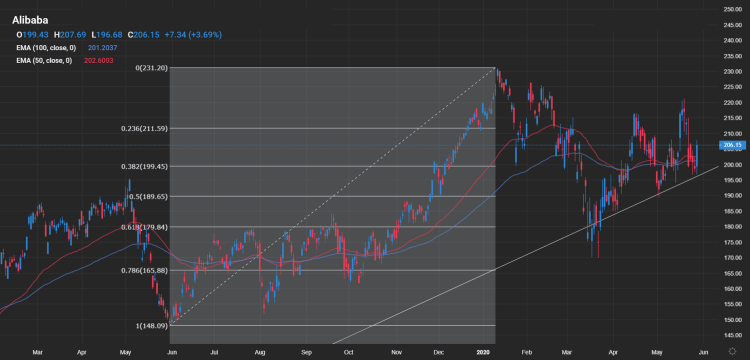The width and height of the screenshot is (750, 360).
Task: Click 180.00 on the price axis
Action: [x=732, y=227]
